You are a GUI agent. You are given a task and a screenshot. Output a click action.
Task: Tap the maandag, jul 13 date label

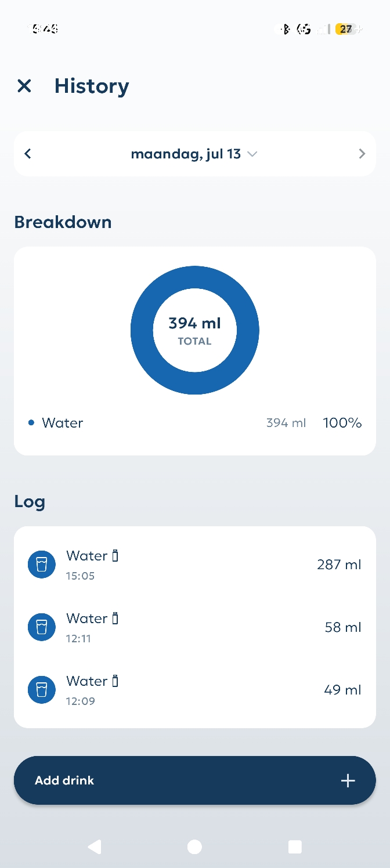click(x=186, y=154)
